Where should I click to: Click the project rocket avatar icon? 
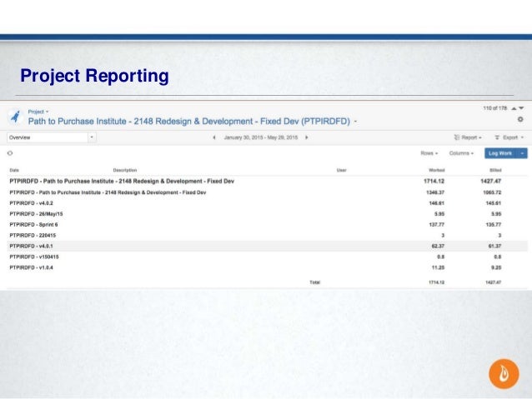click(x=15, y=117)
